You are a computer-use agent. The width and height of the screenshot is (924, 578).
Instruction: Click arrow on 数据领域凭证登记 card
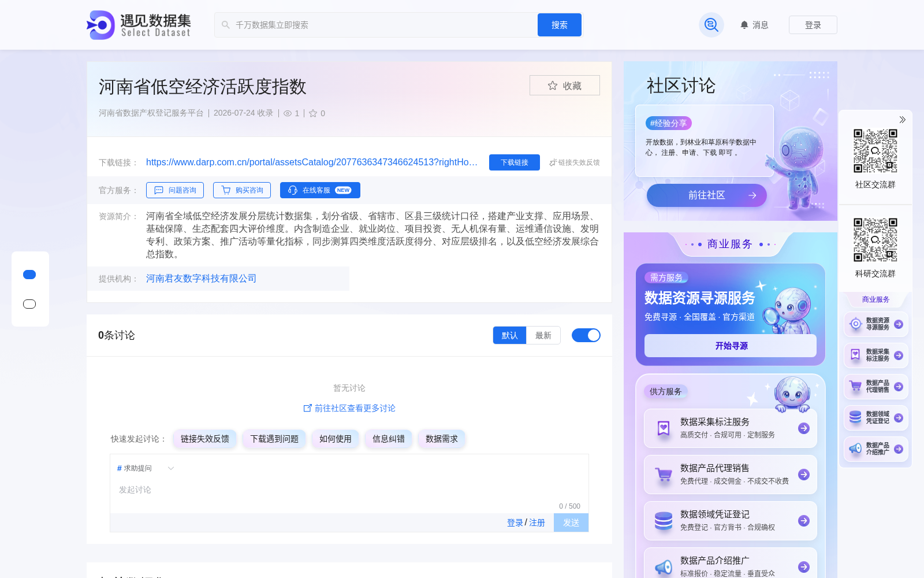804,521
